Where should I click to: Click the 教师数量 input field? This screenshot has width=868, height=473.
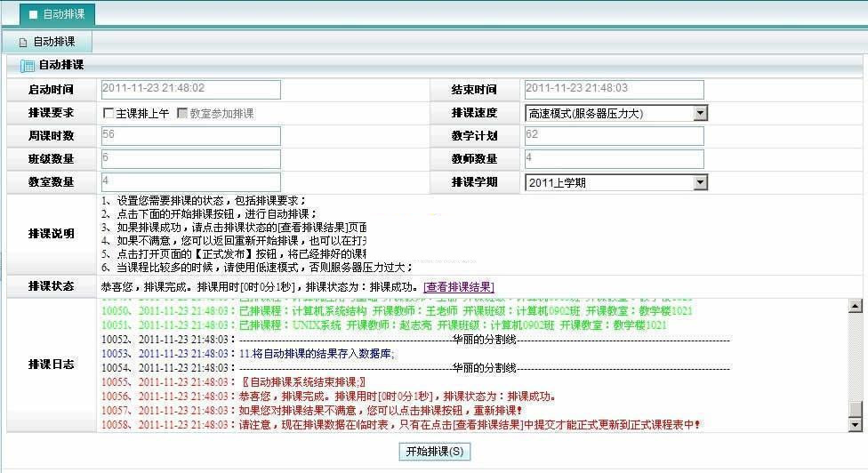[x=615, y=159]
